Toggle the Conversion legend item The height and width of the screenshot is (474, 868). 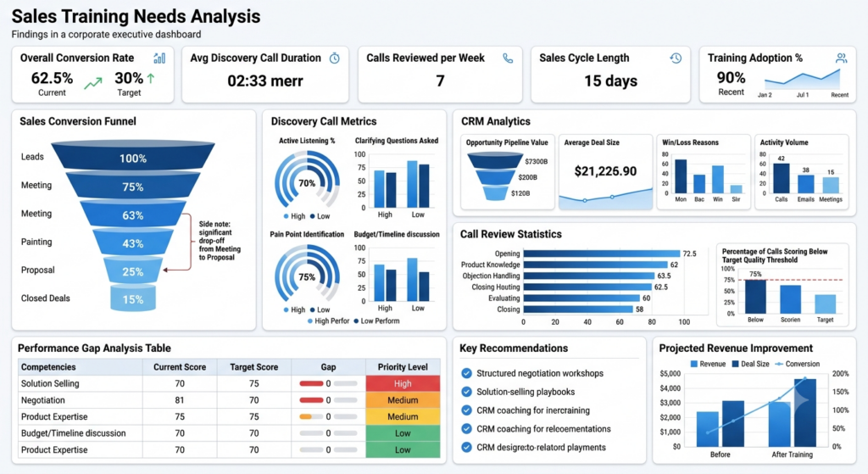click(797, 364)
